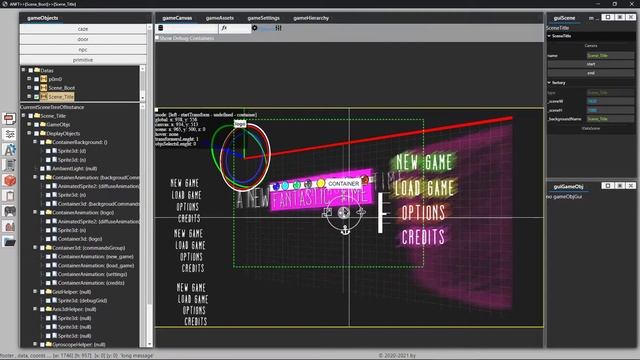Image resolution: width=640 pixels, height=360 pixels.
Task: Toggle the AmbientLight (null) checkbox
Action: tap(42, 169)
